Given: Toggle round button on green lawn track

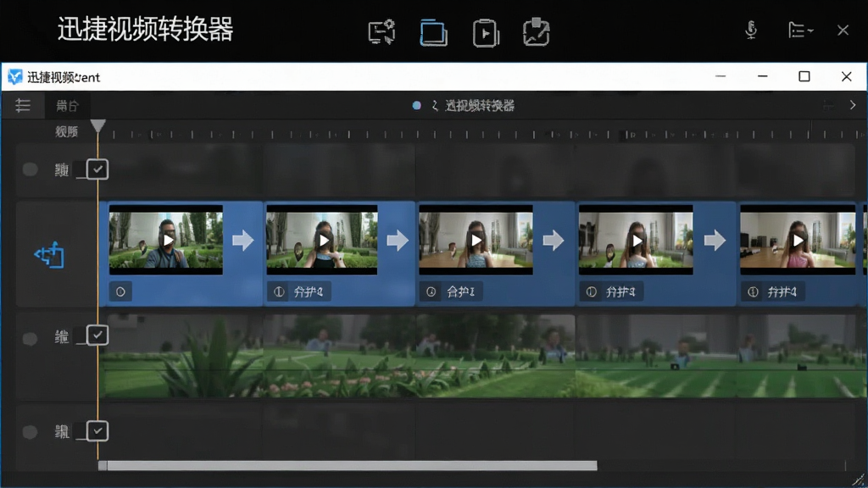Looking at the screenshot, I should point(30,338).
